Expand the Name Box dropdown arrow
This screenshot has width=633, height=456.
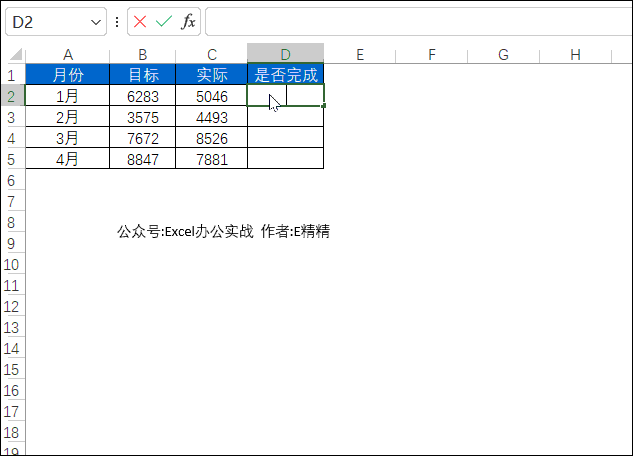click(x=96, y=22)
